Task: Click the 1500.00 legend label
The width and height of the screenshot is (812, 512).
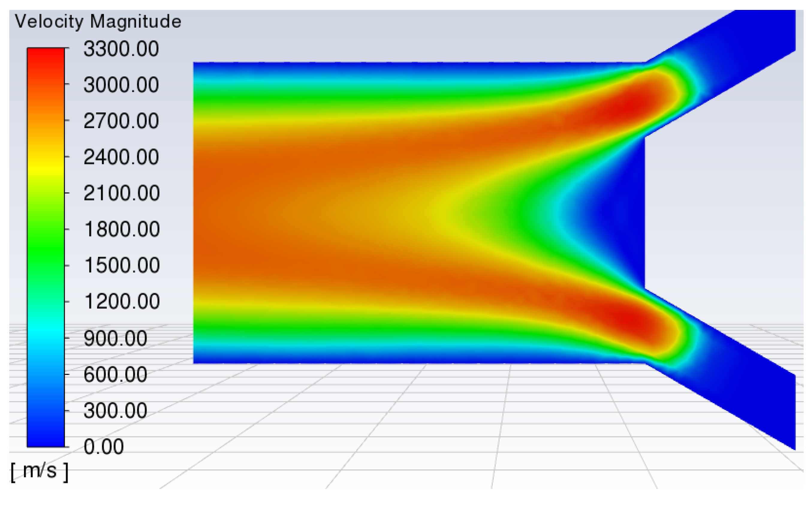Action: pos(122,265)
